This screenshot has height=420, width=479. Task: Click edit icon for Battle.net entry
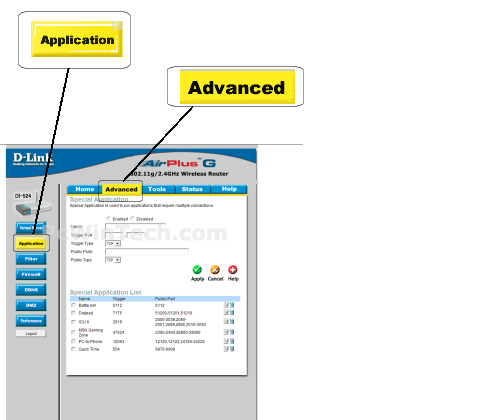226,305
